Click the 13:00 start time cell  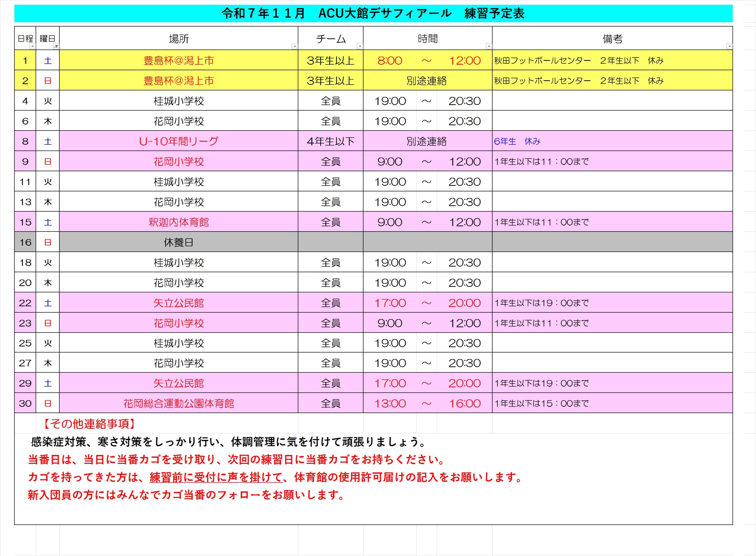(x=390, y=403)
